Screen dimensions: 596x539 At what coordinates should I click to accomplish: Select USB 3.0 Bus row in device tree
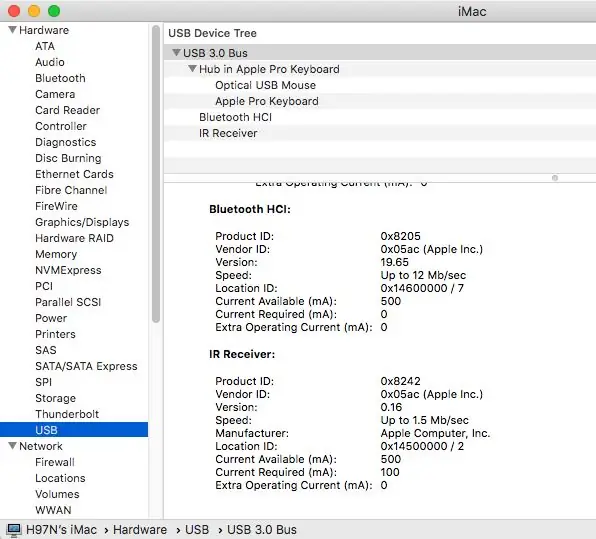pyautogui.click(x=380, y=52)
